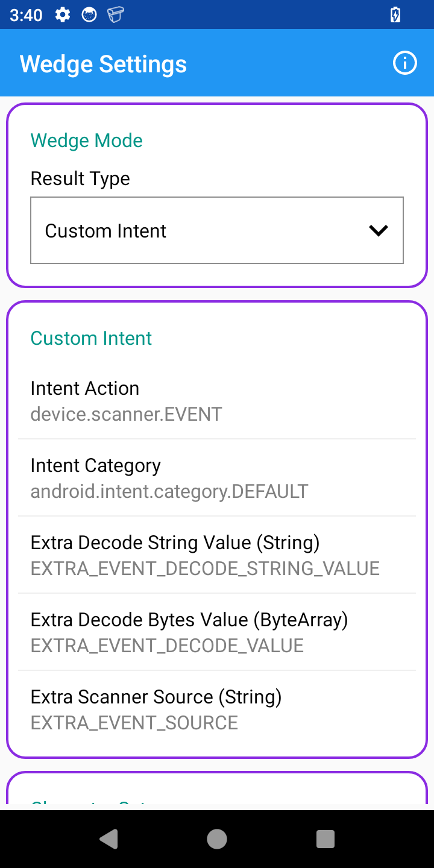Edit Intent Action device.scanner.EVENT
434x868 pixels.
(x=217, y=401)
